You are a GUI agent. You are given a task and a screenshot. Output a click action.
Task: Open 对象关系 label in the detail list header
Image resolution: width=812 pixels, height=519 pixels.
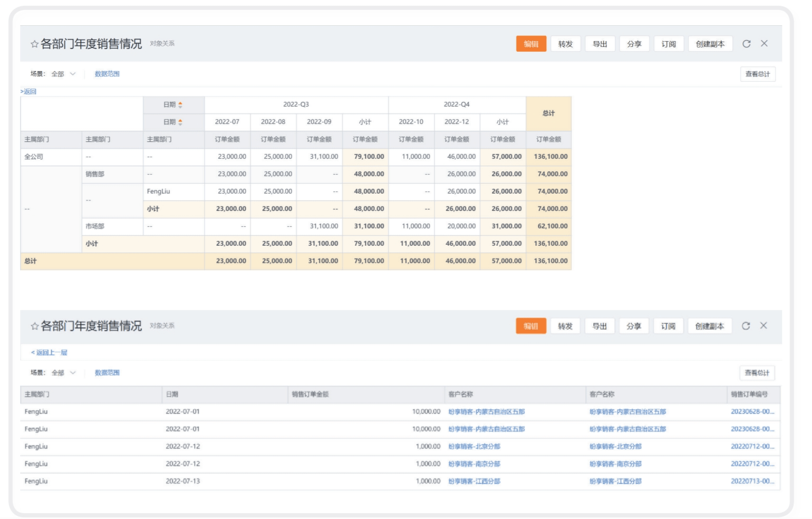click(162, 326)
